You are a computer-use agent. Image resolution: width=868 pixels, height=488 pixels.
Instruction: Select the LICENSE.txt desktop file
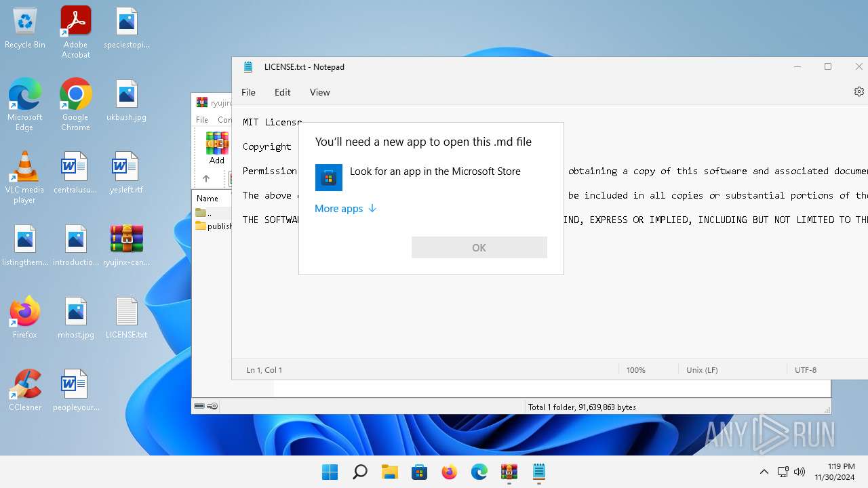[x=127, y=317]
